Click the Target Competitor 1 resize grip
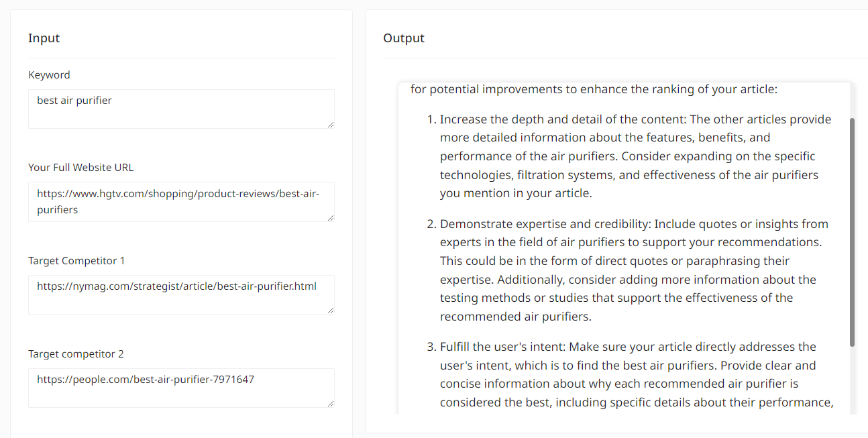868x438 pixels. [331, 312]
